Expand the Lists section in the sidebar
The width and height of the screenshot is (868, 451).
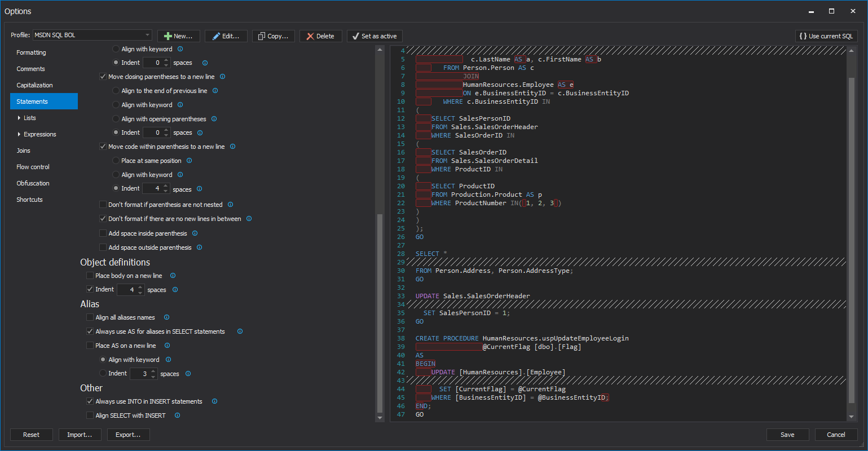[x=18, y=118]
